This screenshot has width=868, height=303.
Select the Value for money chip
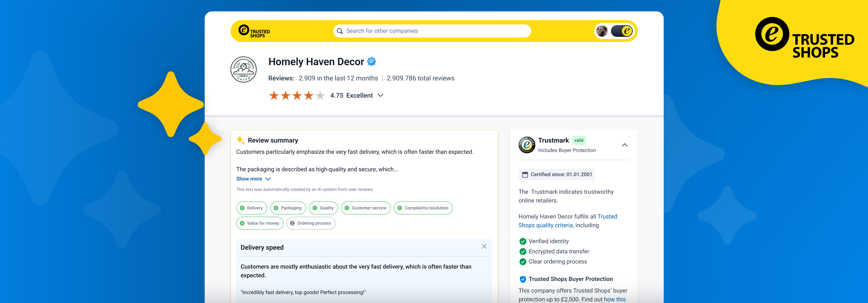(x=260, y=223)
